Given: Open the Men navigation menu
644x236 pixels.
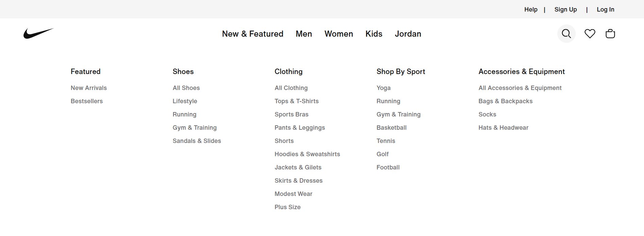Looking at the screenshot, I should pyautogui.click(x=303, y=34).
